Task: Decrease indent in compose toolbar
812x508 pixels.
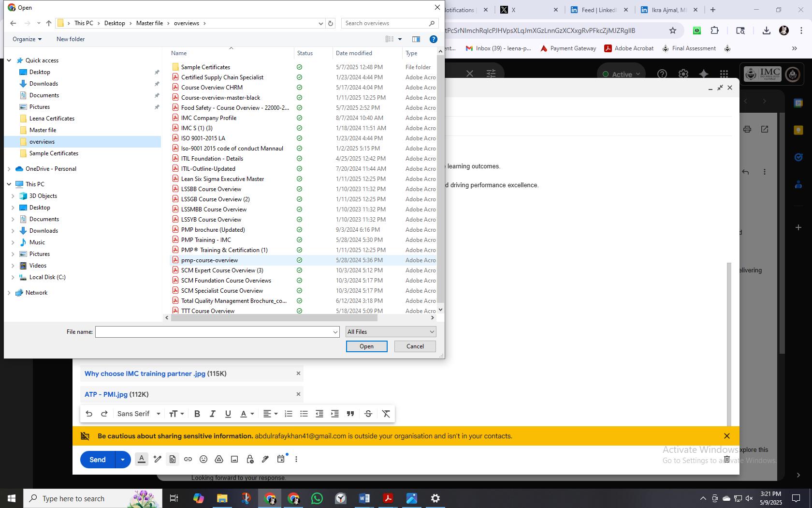Action: (319, 414)
